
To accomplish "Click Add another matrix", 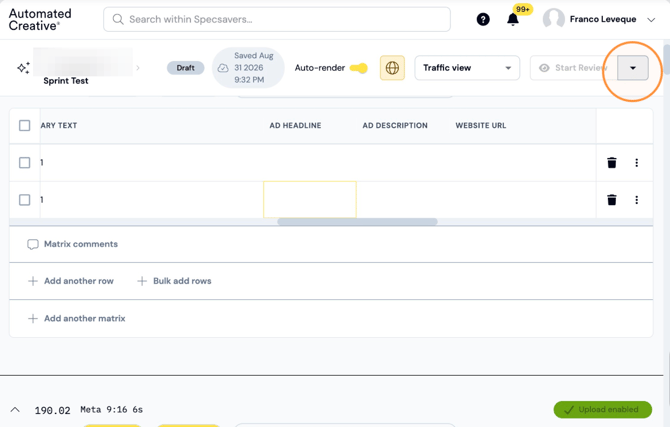I will coord(85,318).
